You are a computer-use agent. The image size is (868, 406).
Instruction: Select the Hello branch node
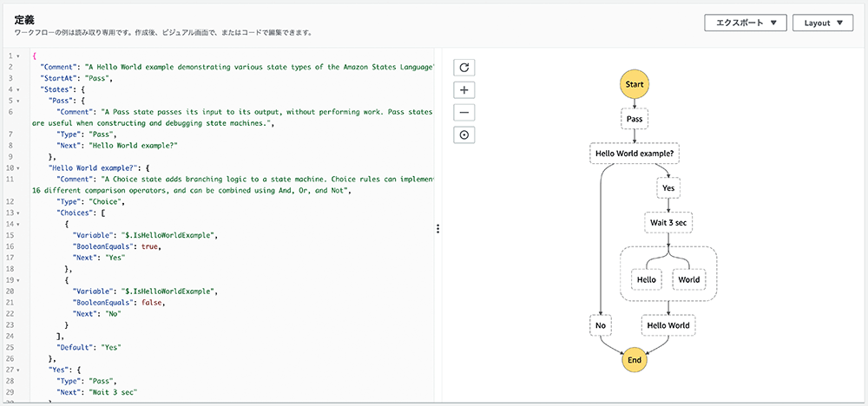(x=646, y=279)
